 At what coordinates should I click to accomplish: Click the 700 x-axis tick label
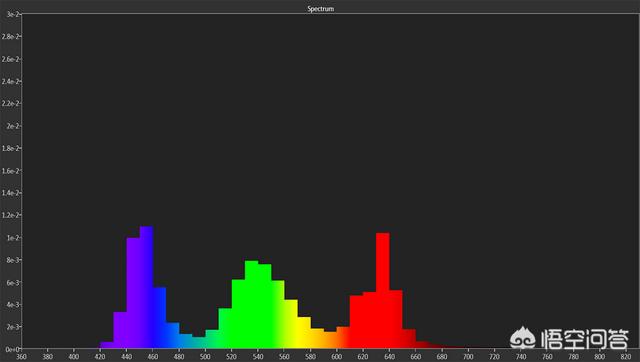468,357
